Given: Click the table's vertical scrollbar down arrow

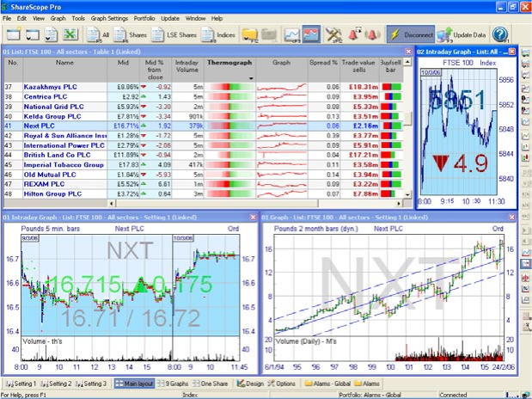Looking at the screenshot, I should coord(407,195).
